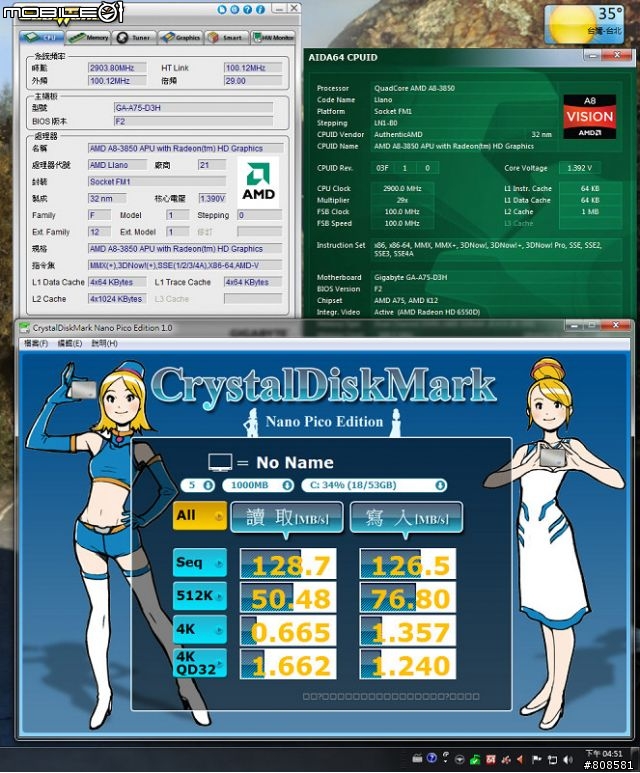Click the network icon in system tray
The width and height of the screenshot is (640, 773).
553,760
